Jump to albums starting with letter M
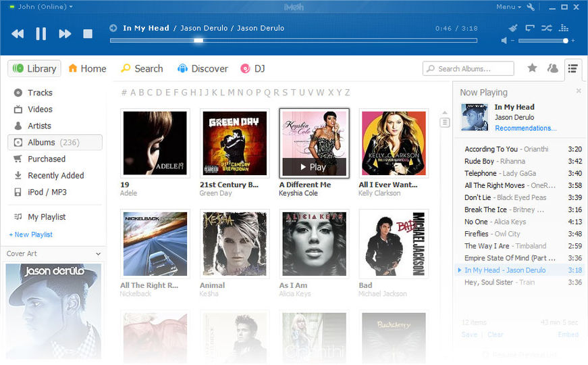This screenshot has width=588, height=365. tap(231, 93)
